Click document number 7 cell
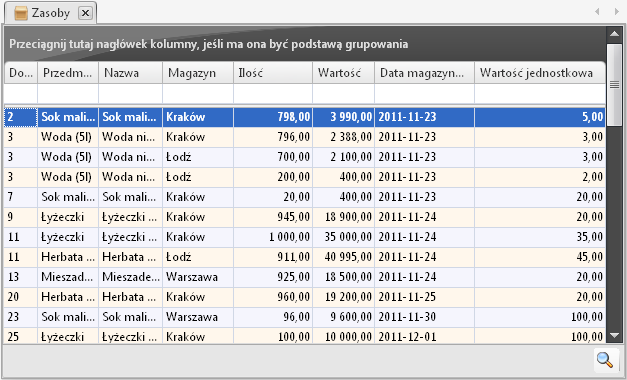The height and width of the screenshot is (380, 627). point(21,197)
